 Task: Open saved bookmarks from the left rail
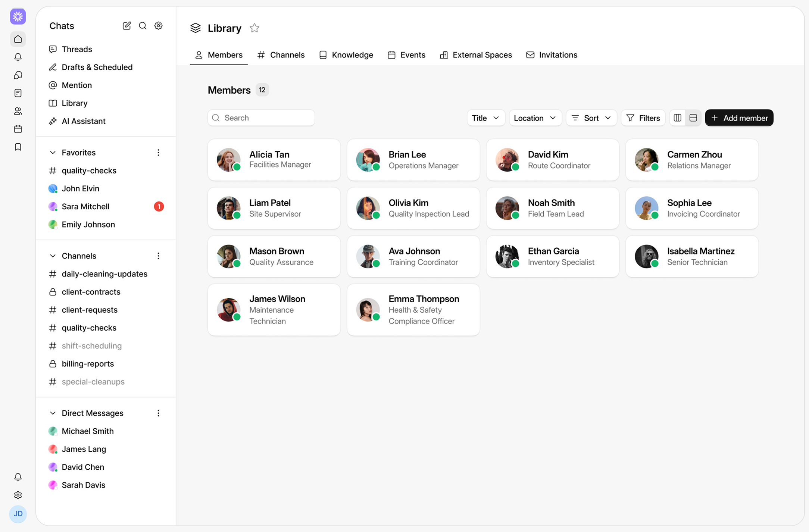point(18,147)
